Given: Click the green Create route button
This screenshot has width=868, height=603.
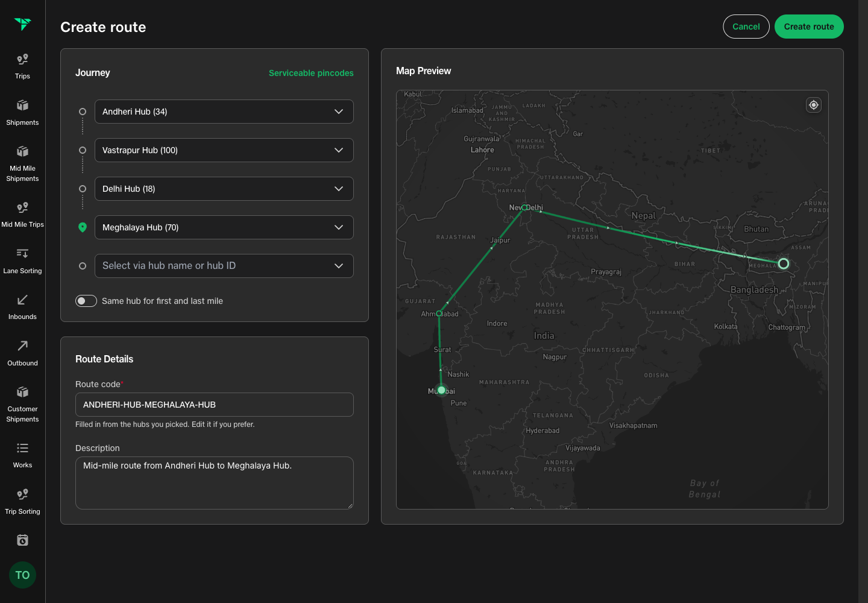Looking at the screenshot, I should [809, 27].
